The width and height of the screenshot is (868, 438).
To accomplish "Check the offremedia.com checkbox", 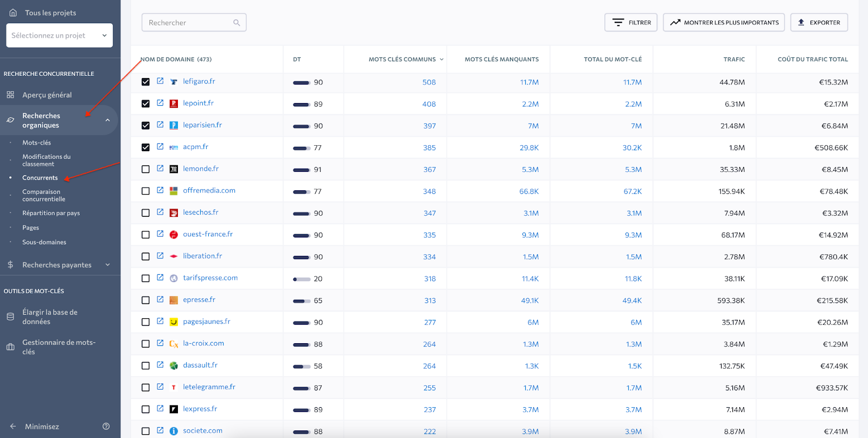I will click(x=145, y=191).
